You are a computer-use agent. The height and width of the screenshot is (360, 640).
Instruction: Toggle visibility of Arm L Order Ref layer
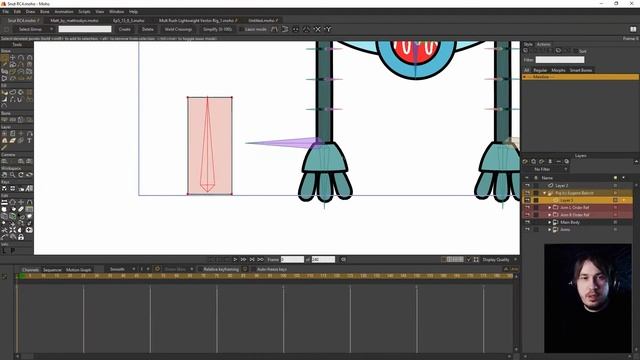(527, 208)
